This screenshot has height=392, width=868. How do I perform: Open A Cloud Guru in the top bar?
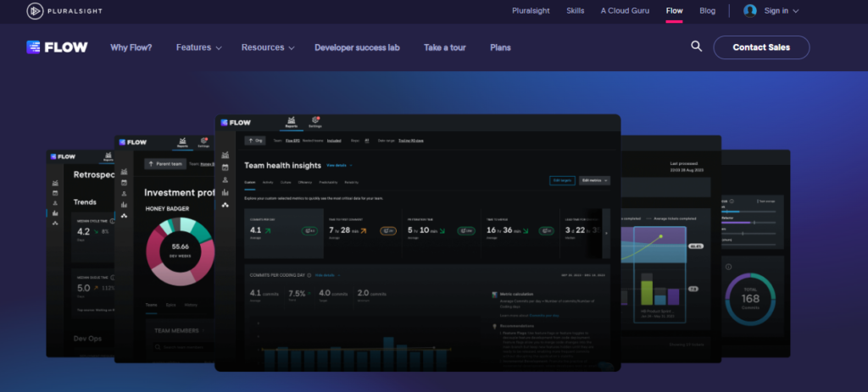point(625,10)
